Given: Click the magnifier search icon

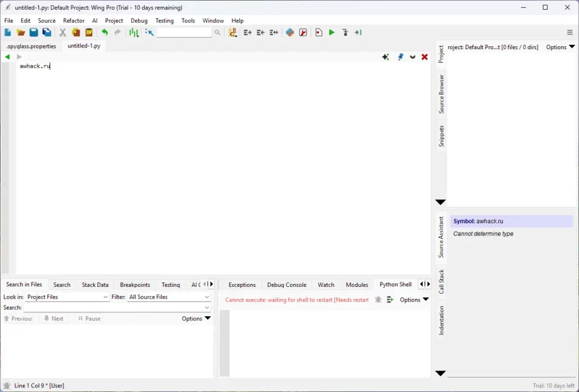Looking at the screenshot, I should (x=218, y=32).
